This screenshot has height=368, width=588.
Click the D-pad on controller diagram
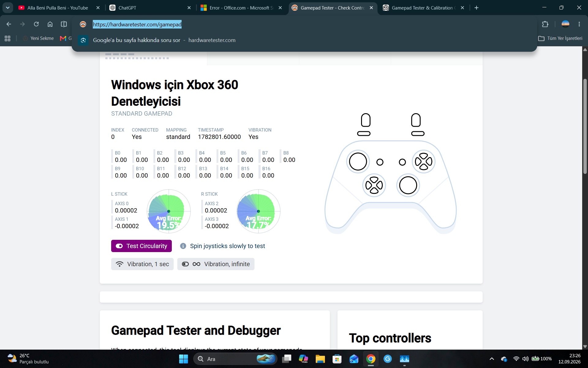click(374, 185)
